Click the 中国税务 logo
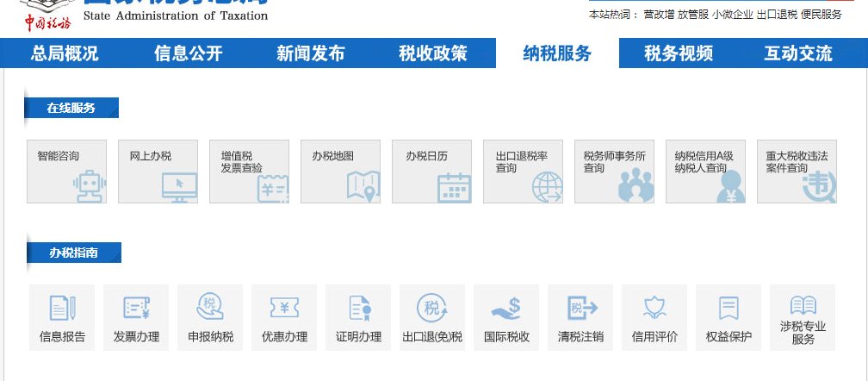The height and width of the screenshot is (381, 868). tap(47, 16)
